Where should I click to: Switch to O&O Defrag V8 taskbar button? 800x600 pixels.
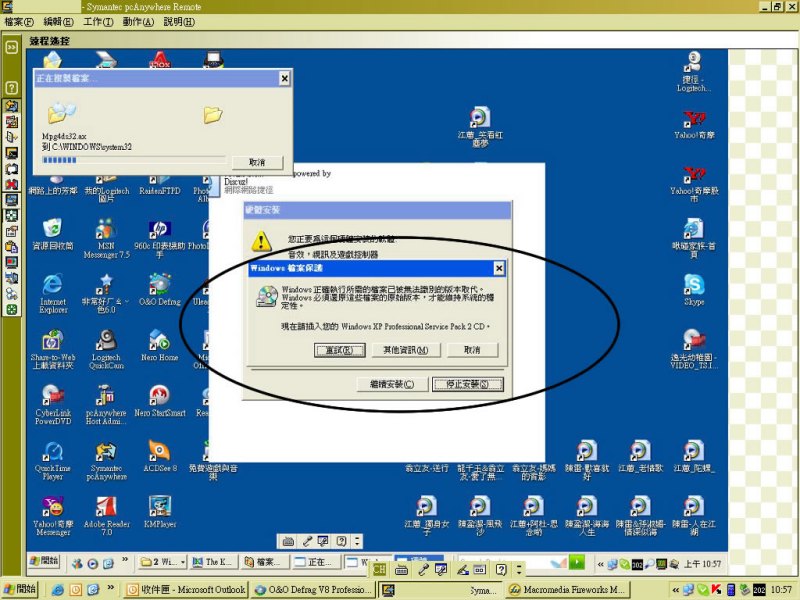(x=312, y=590)
